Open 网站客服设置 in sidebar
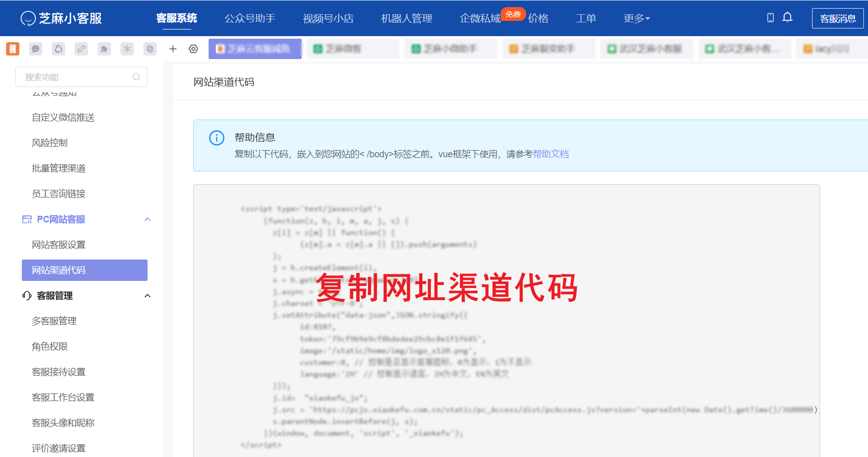This screenshot has height=457, width=868. click(x=59, y=245)
